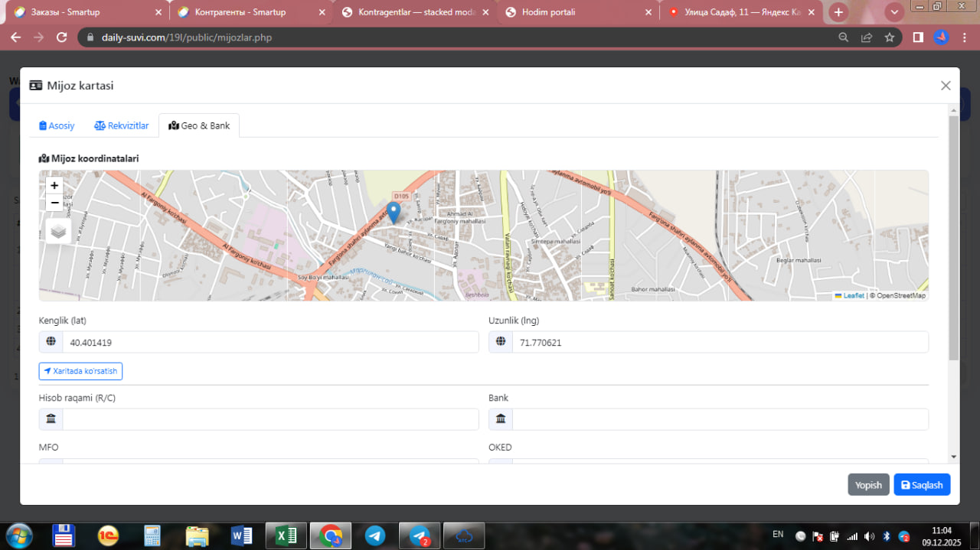Open Excel from the taskbar
This screenshot has width=980, height=550.
(286, 535)
